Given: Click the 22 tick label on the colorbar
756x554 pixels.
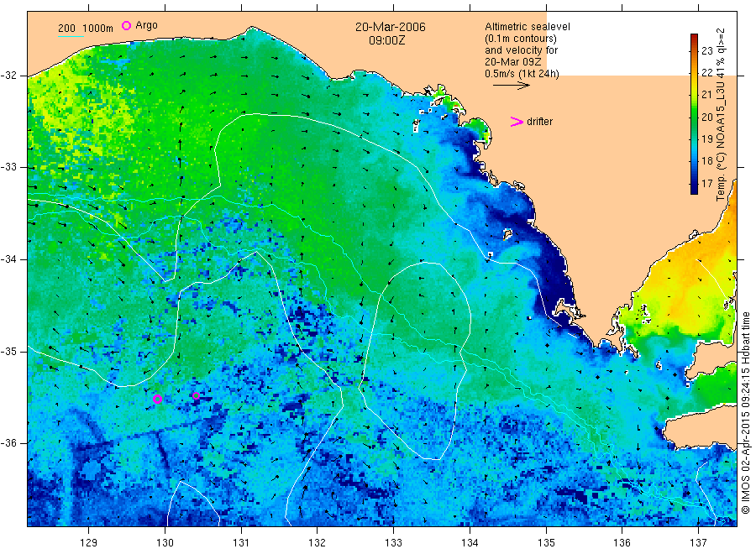Looking at the screenshot, I should [x=706, y=73].
